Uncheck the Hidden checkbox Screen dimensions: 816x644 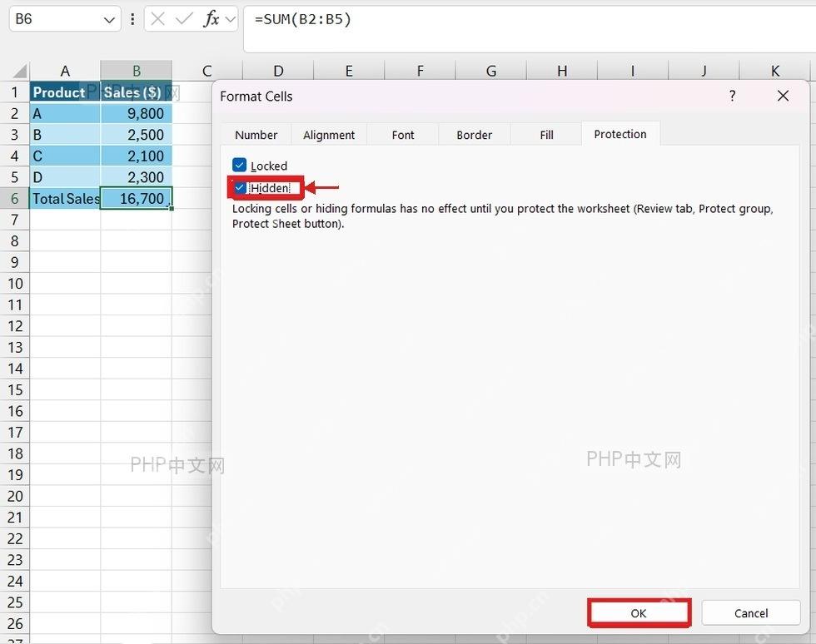pos(240,188)
